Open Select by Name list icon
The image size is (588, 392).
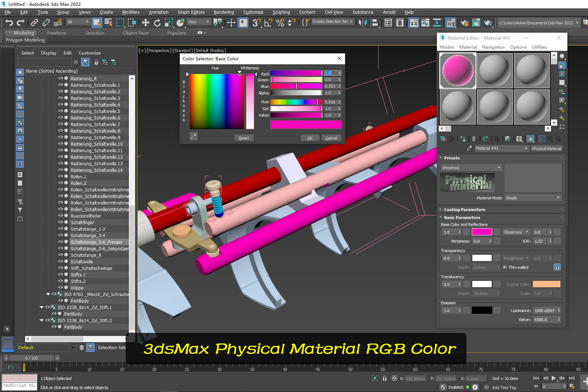[x=108, y=22]
